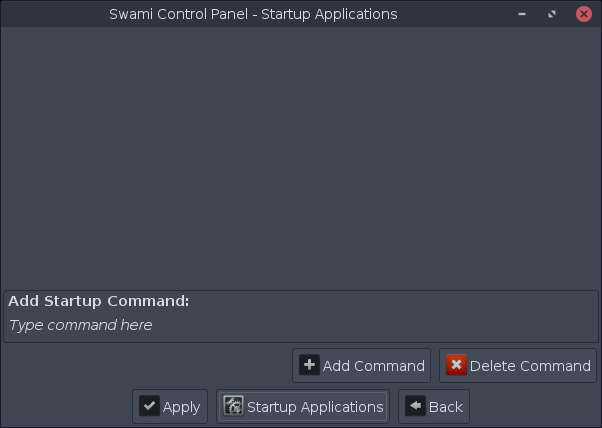Click the red X icon on Delete Command
602x428 pixels.
(456, 365)
